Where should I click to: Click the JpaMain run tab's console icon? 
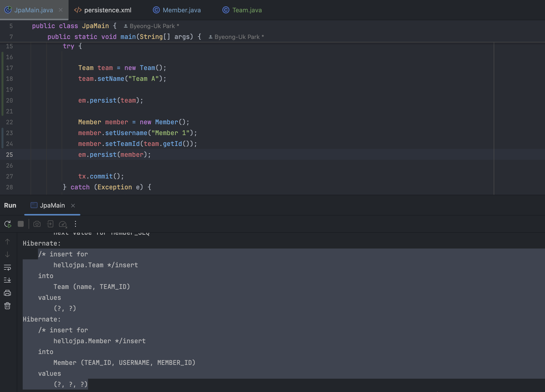(34, 205)
